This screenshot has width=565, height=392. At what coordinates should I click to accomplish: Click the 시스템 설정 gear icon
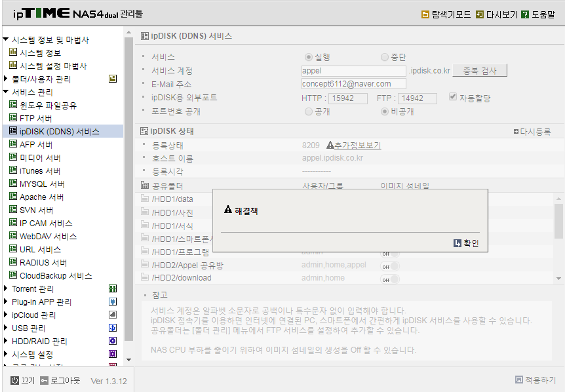(x=113, y=354)
